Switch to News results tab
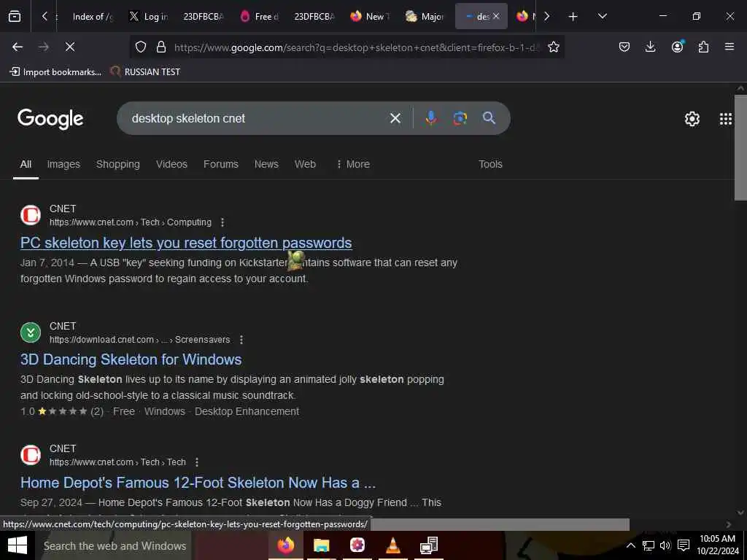The height and width of the screenshot is (560, 747). [266, 164]
